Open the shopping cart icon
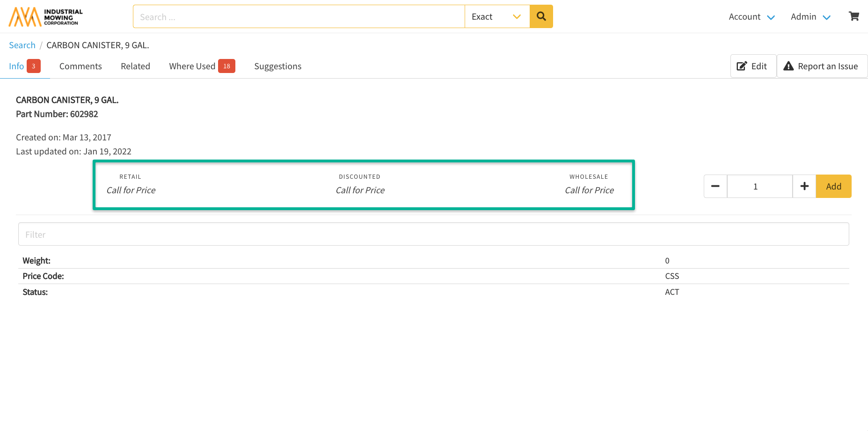Viewport: 868px width, 431px height. [x=853, y=16]
